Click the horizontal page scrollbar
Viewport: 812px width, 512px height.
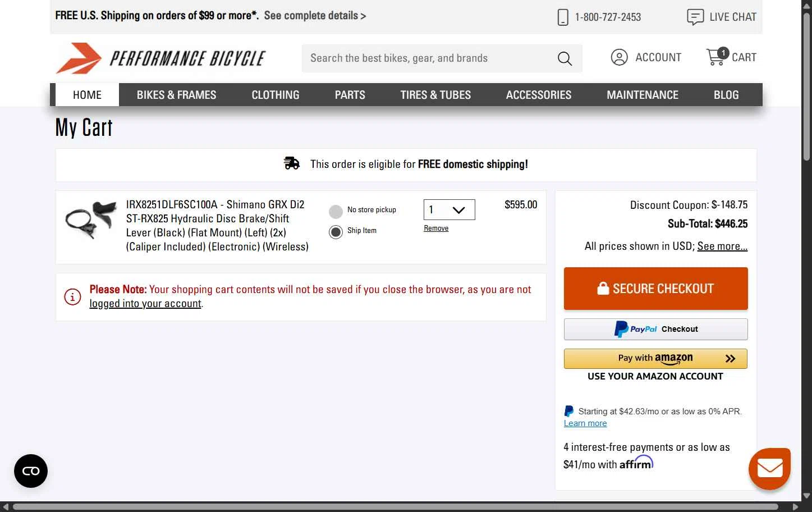point(396,506)
